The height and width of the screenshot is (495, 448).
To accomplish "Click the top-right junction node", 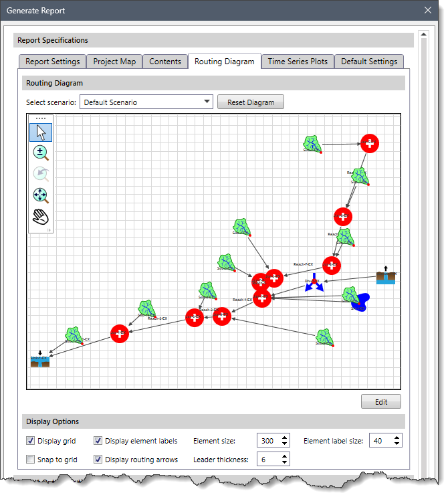I will [x=370, y=144].
